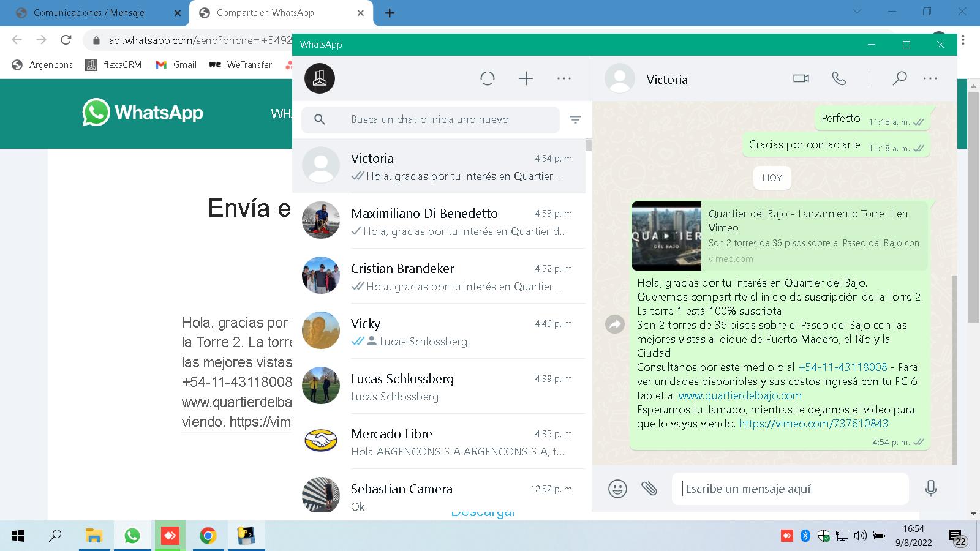Viewport: 980px width, 551px height.
Task: Open the www.quartierdelbajo.com link
Action: pyautogui.click(x=740, y=395)
